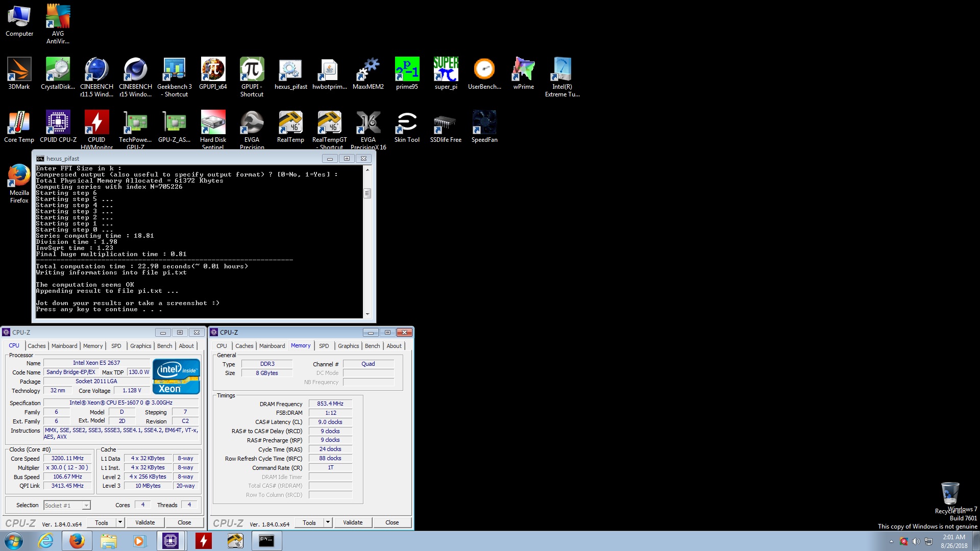The height and width of the screenshot is (551, 980).
Task: Select the Name field Intel Xeon E5 2637
Action: point(96,363)
